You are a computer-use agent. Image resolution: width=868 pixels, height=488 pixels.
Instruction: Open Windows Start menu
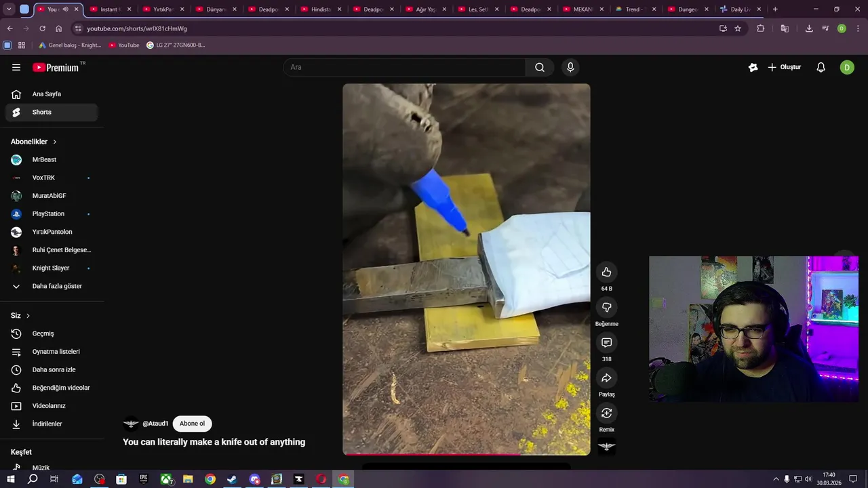click(x=11, y=479)
